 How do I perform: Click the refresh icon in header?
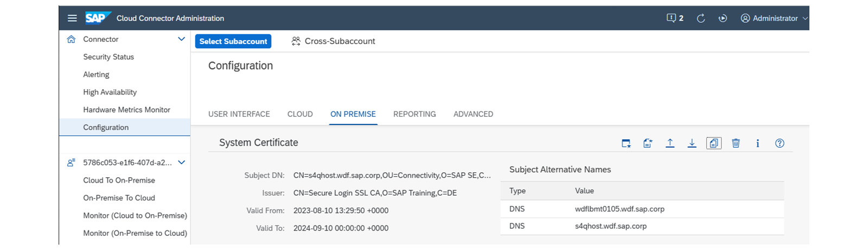point(701,18)
